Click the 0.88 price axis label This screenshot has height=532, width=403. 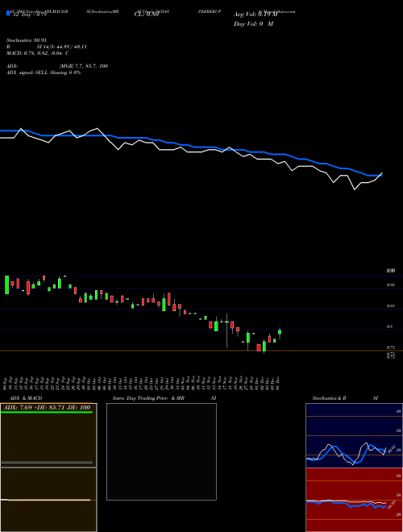[x=391, y=306]
